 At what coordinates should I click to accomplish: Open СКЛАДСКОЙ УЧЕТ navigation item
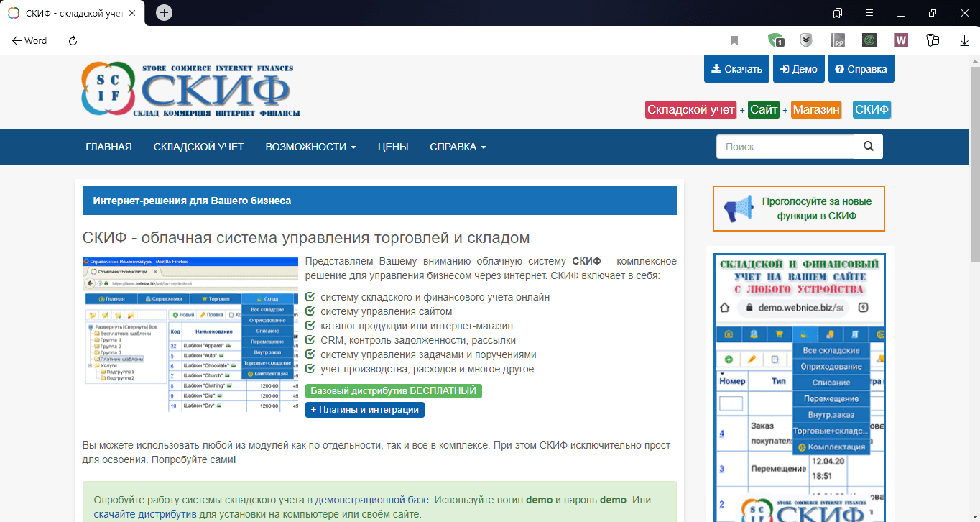199,147
